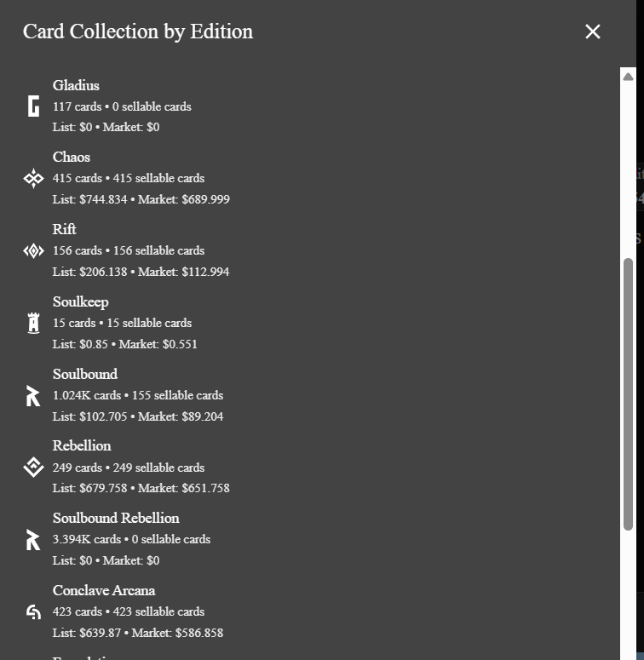
Task: Select the Conclave Arcana title
Action: tap(104, 590)
